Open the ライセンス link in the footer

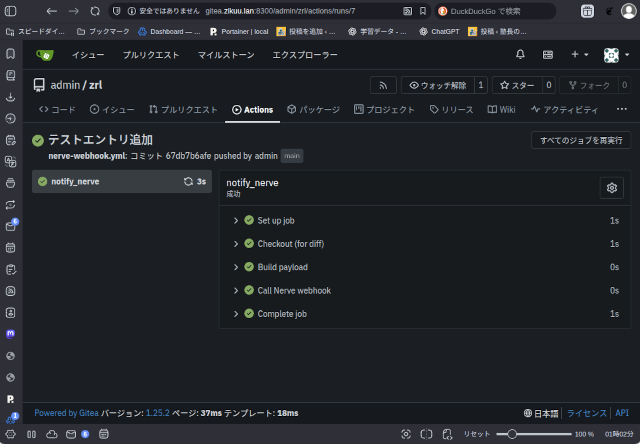tap(587, 413)
